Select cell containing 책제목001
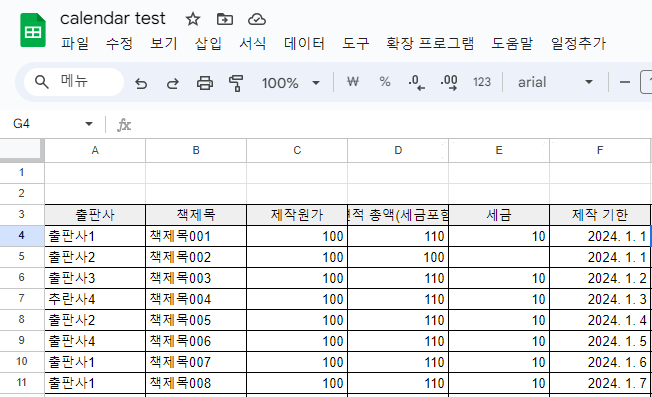The width and height of the screenshot is (652, 397). 196,236
